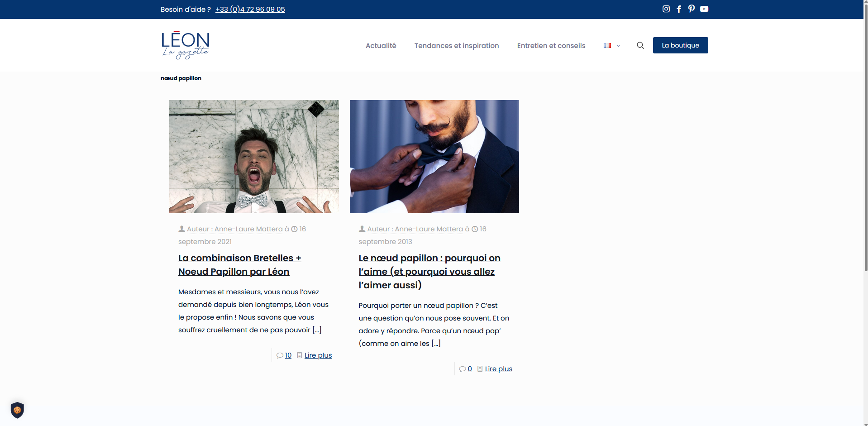Click Lire plus under the nœud papillon article
Image resolution: width=868 pixels, height=426 pixels.
[x=499, y=369]
